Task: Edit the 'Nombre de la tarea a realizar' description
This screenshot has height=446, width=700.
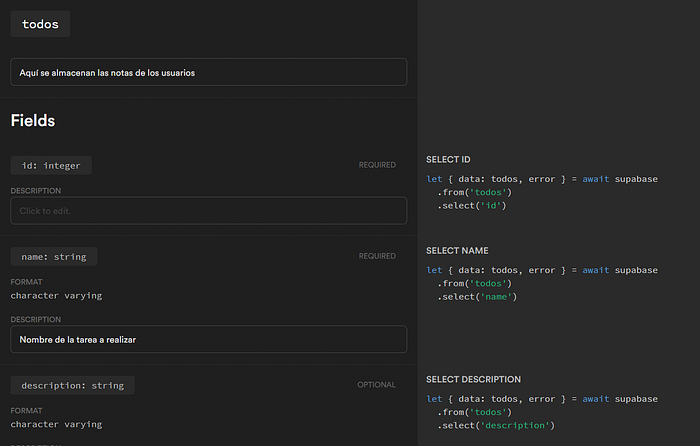Action: pos(208,339)
